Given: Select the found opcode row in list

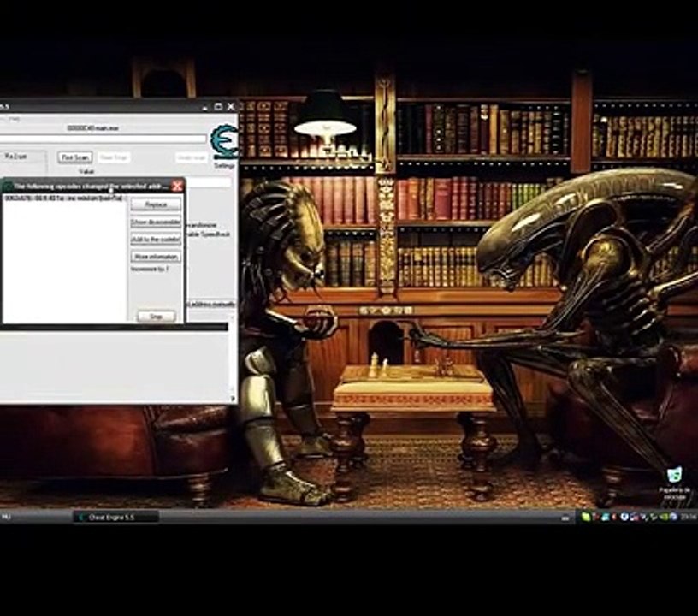Looking at the screenshot, I should tap(64, 198).
